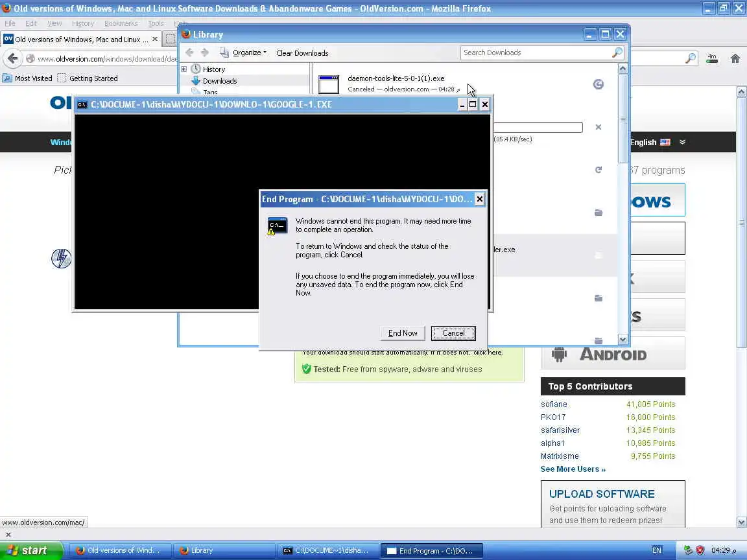This screenshot has width=747, height=560.
Task: Switch to End Program taskbar item
Action: click(432, 550)
